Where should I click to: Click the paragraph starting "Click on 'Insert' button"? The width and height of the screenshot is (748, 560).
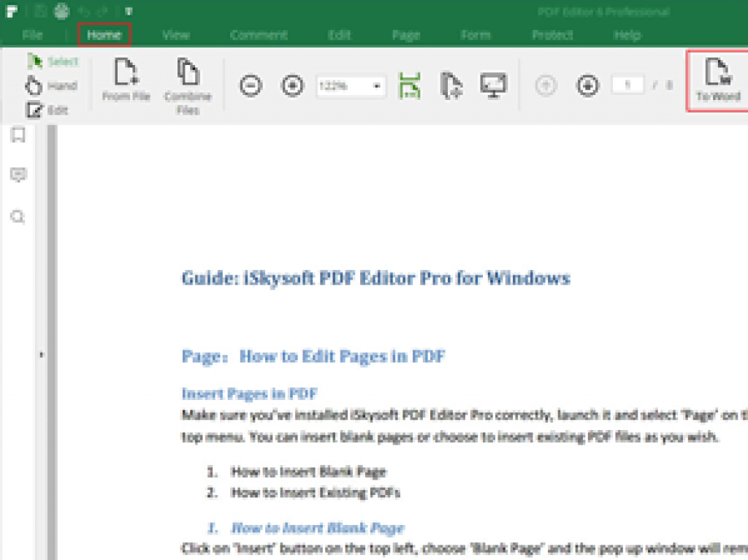465,548
